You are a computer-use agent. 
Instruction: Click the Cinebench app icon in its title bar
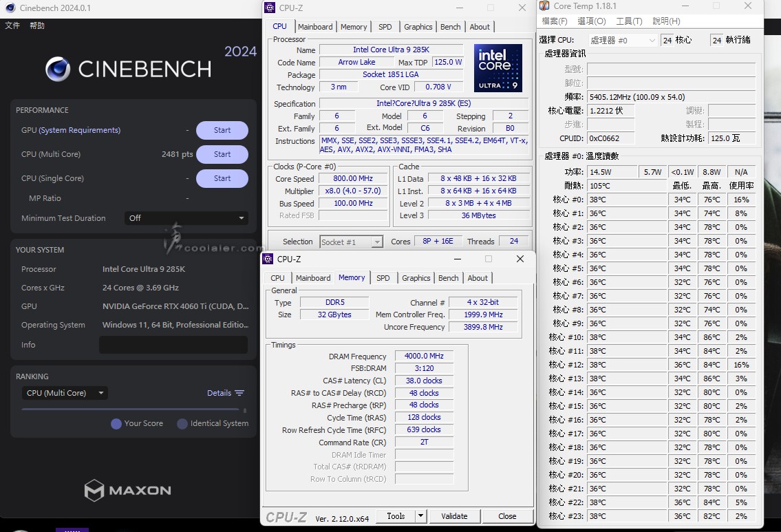pyautogui.click(x=10, y=8)
